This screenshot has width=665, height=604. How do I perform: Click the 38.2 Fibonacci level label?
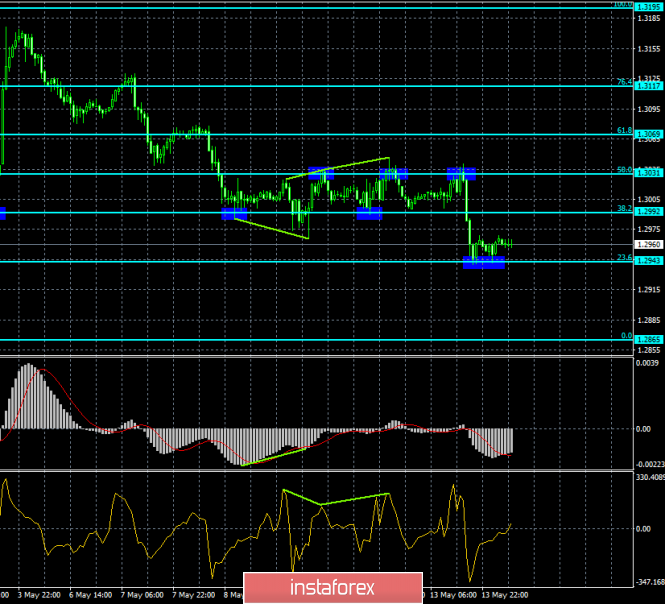pyautogui.click(x=624, y=209)
